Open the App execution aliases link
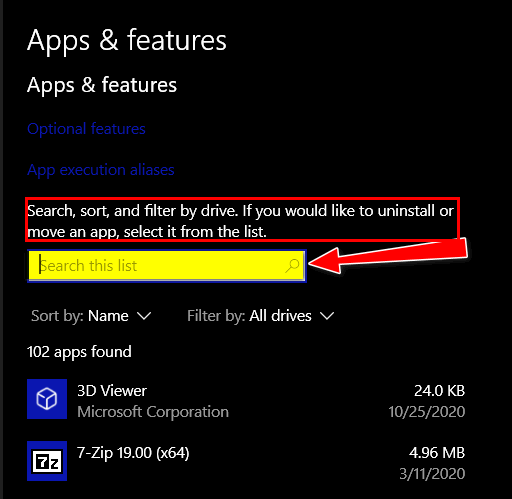 coord(101,170)
